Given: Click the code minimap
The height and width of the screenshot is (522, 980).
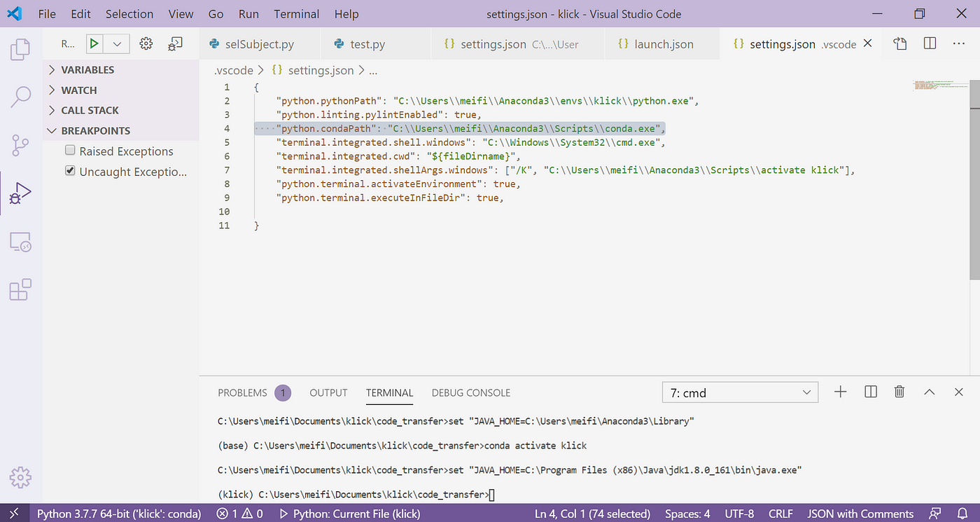Looking at the screenshot, I should [x=940, y=85].
